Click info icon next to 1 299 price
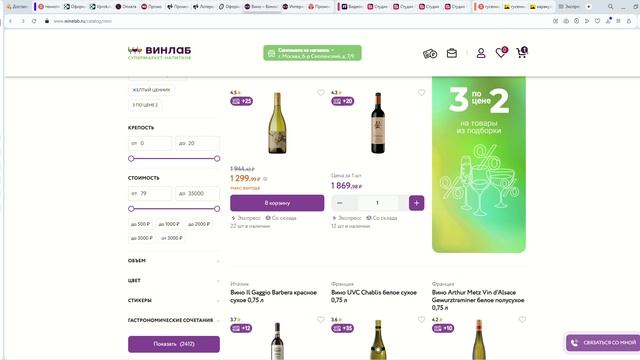The image size is (640, 360). 265,179
